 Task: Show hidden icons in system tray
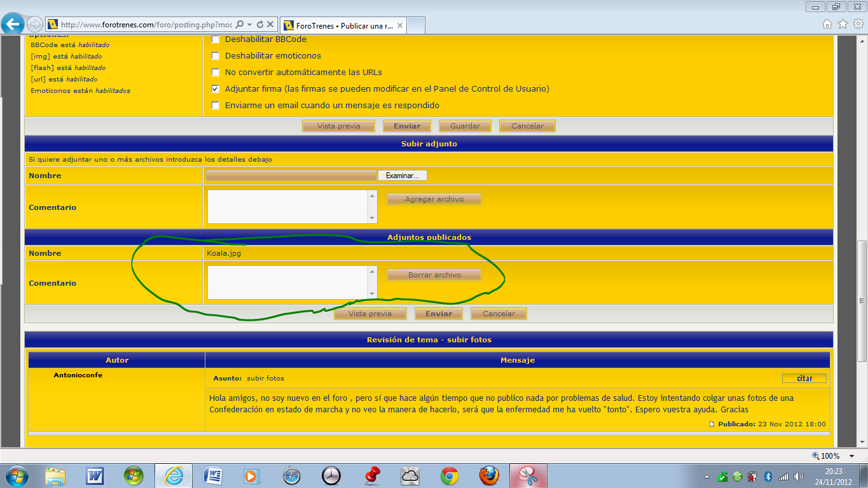pos(706,477)
